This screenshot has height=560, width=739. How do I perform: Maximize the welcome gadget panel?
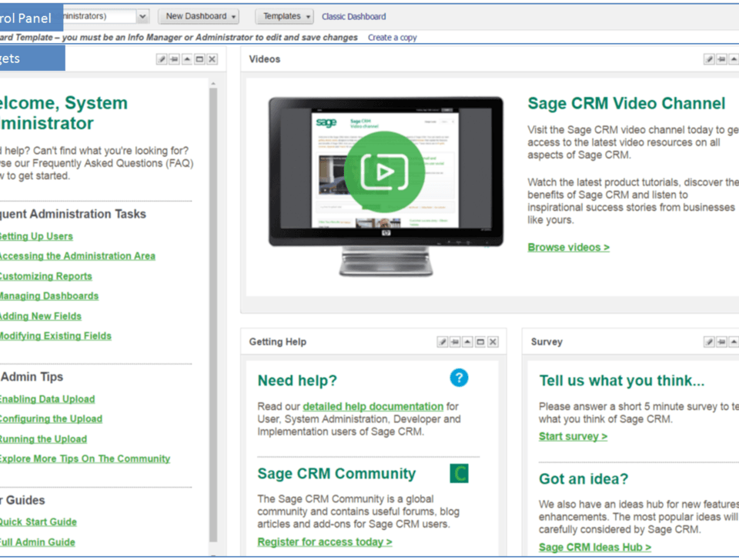200,59
